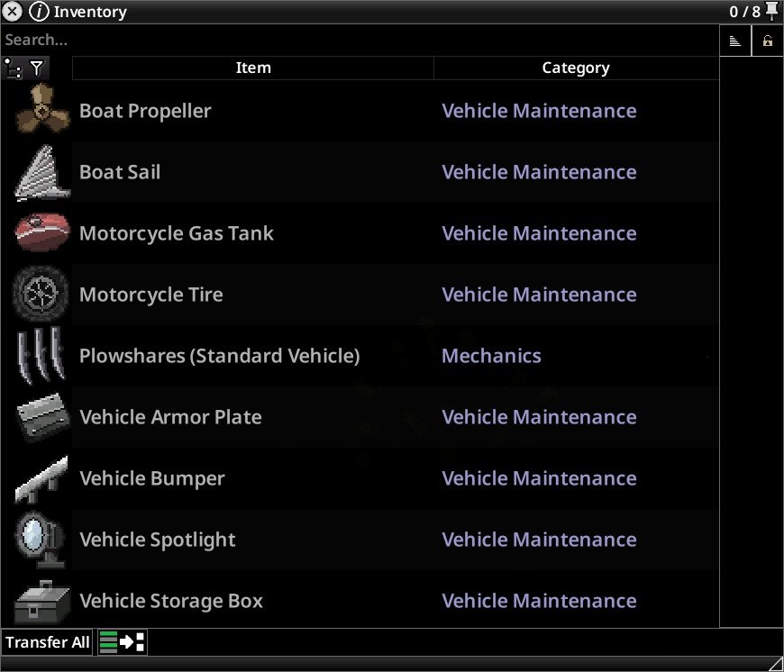
Task: Focus the Search input field
Action: pyautogui.click(x=360, y=40)
